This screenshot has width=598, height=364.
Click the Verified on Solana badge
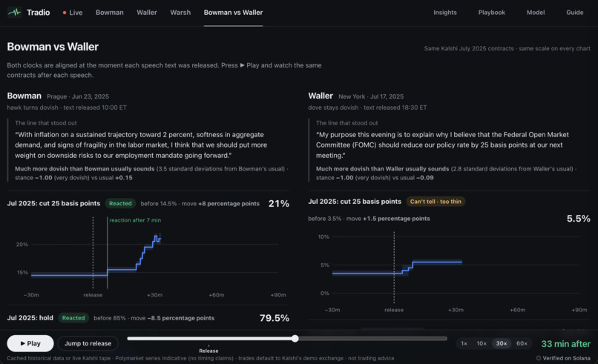(563, 358)
